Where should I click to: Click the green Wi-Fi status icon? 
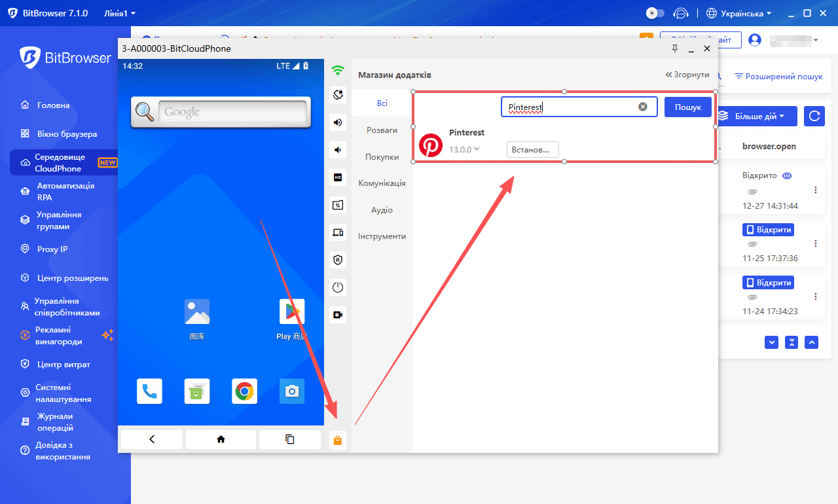(x=338, y=70)
